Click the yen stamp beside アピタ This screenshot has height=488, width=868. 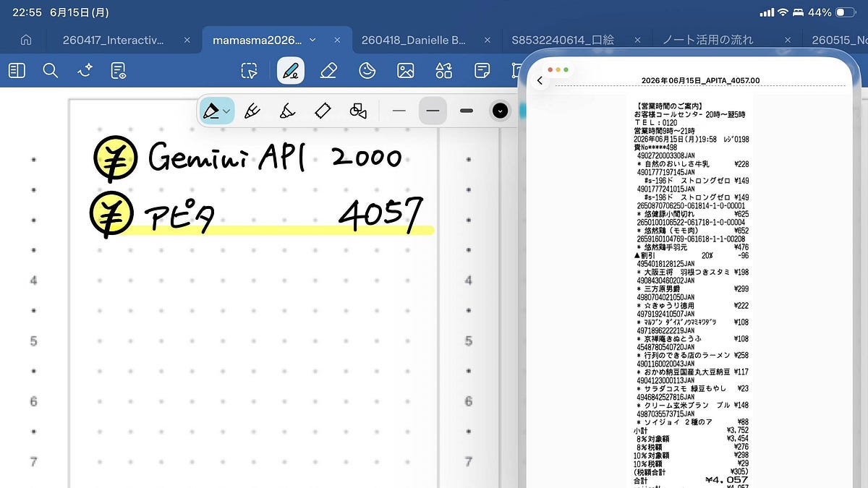tap(111, 215)
